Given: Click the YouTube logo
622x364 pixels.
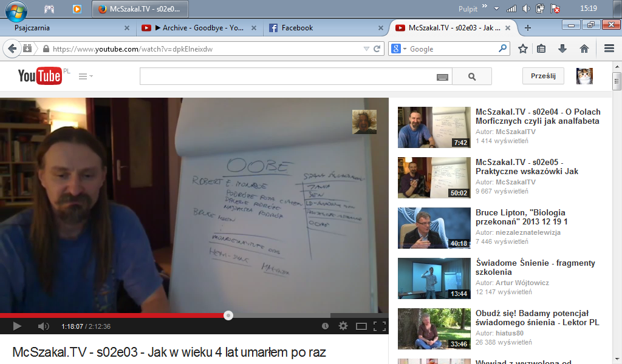Looking at the screenshot, I should coord(39,76).
